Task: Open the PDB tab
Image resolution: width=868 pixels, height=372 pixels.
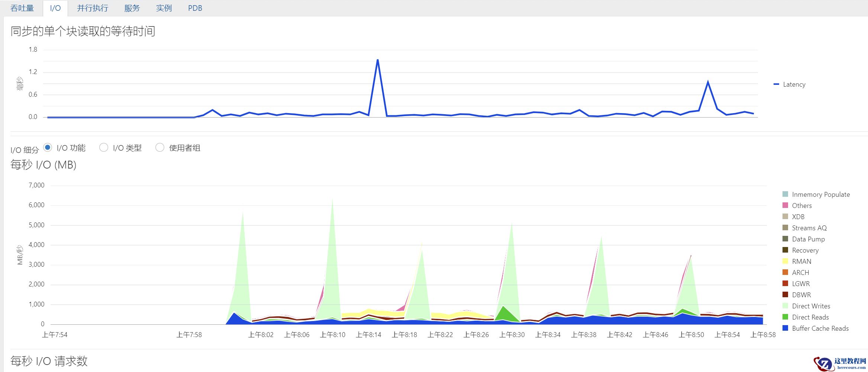Action: coord(195,8)
